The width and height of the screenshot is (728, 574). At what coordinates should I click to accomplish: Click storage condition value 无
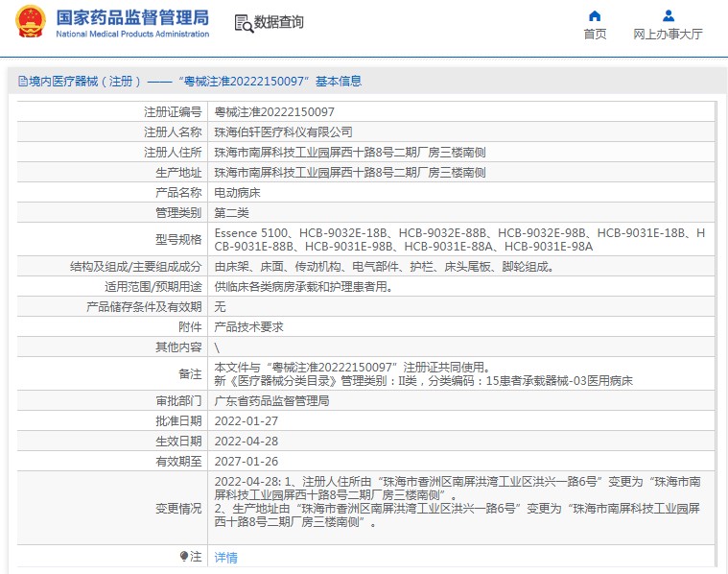point(220,307)
